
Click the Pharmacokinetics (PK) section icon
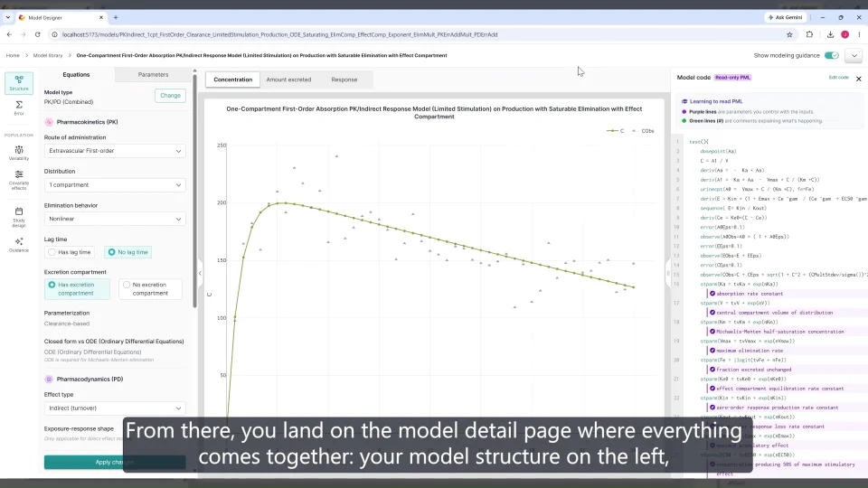coord(49,122)
